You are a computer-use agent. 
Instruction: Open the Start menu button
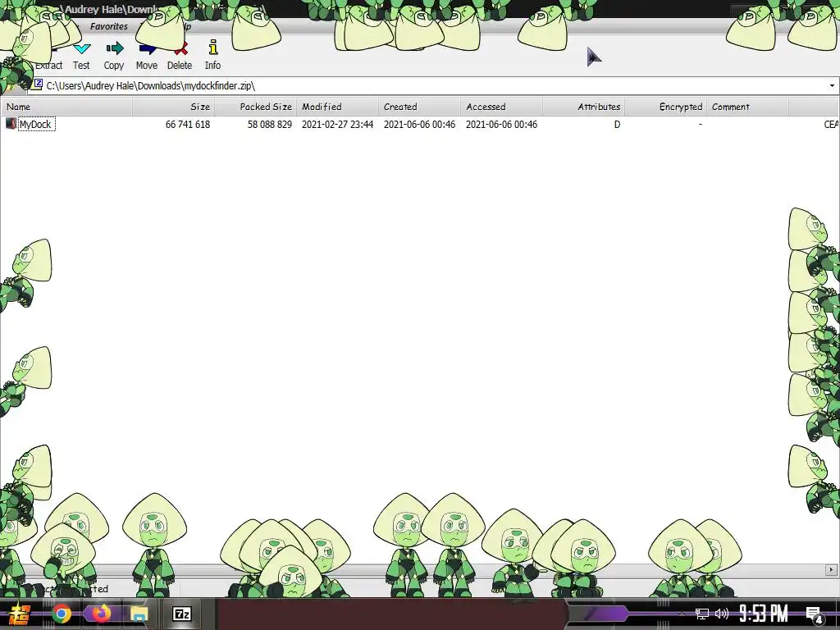coord(20,614)
